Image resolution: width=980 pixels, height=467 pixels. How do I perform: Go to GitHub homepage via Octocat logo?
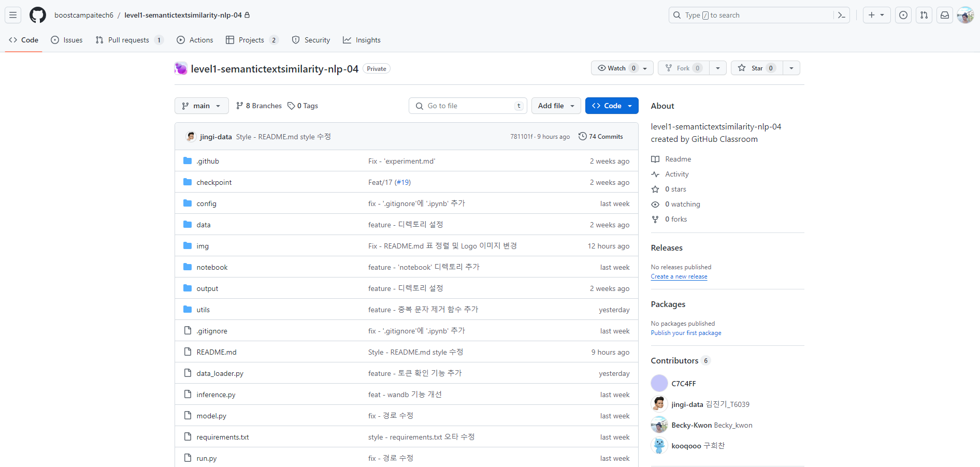pyautogui.click(x=38, y=15)
